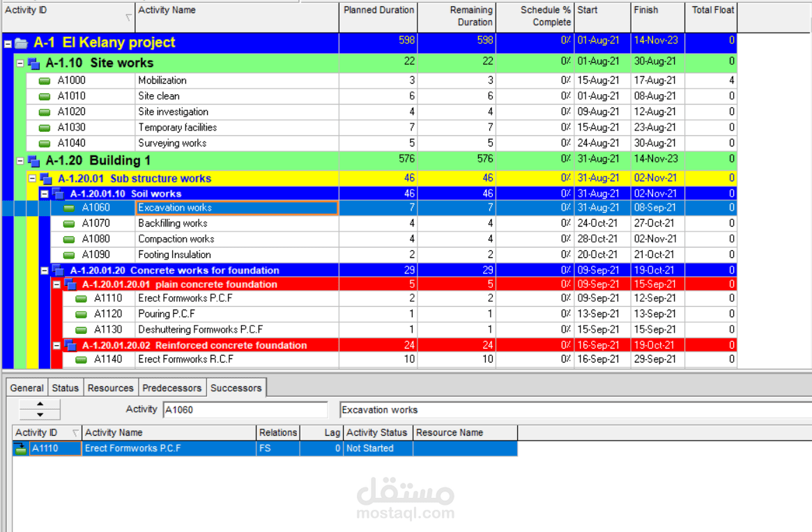
Task: Select the Surveying works activity name cell
Action: pos(237,143)
